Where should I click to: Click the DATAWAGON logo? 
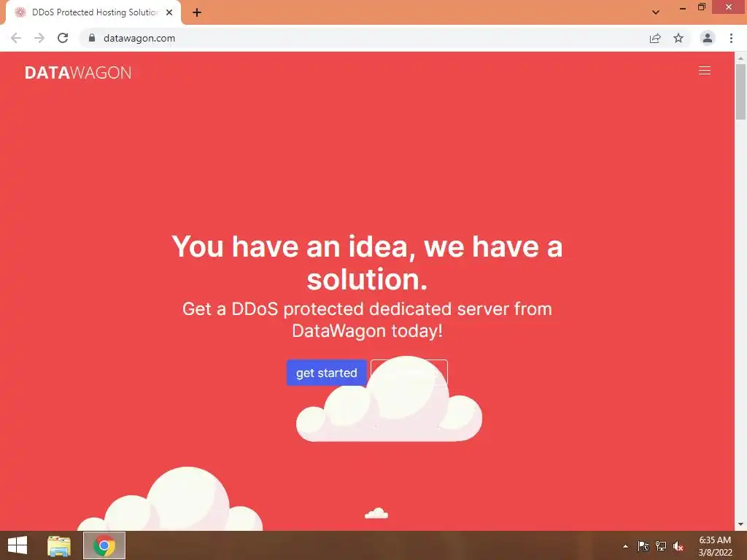tap(77, 72)
